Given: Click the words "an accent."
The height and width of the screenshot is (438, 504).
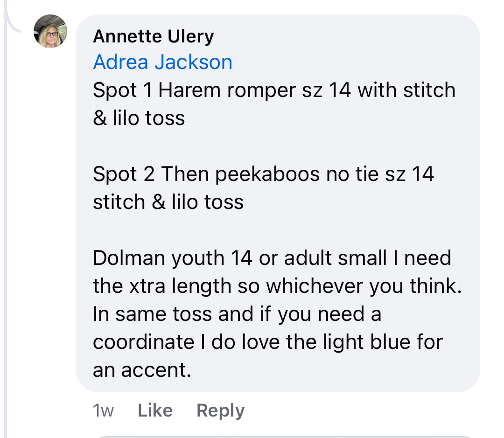Looking at the screenshot, I should tap(142, 370).
